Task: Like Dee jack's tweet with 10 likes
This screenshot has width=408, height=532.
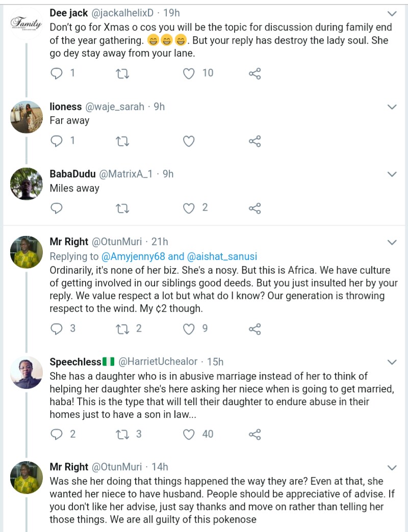Action: coord(189,73)
